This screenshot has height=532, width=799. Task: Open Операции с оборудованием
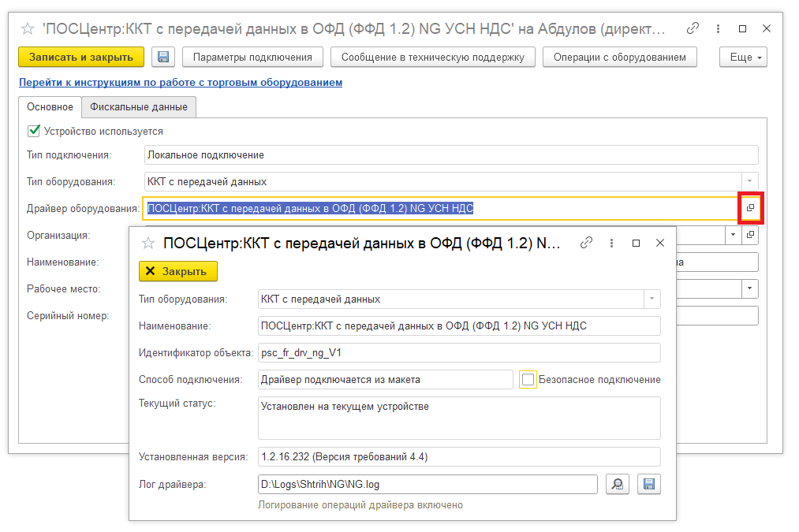tap(620, 57)
